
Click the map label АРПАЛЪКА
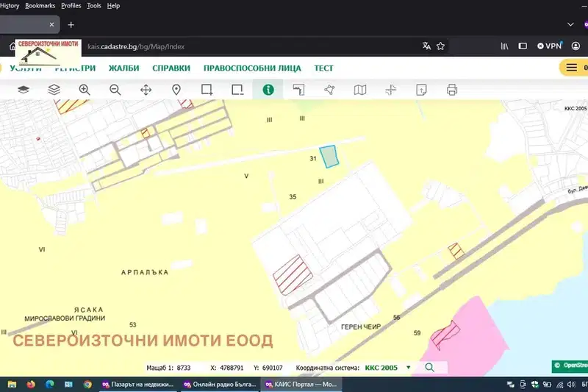tap(145, 272)
